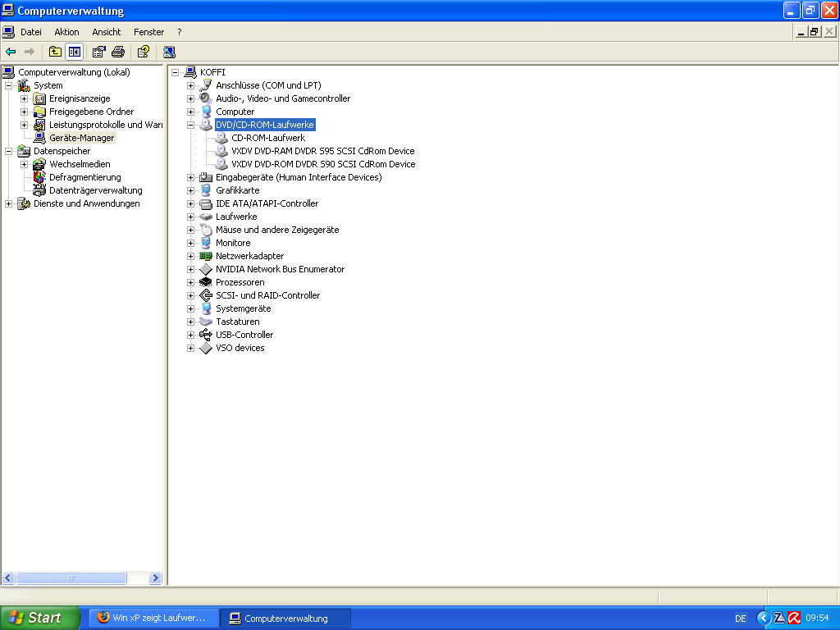Expand the Grafikkarte node
Image resolution: width=840 pixels, height=630 pixels.
(190, 190)
